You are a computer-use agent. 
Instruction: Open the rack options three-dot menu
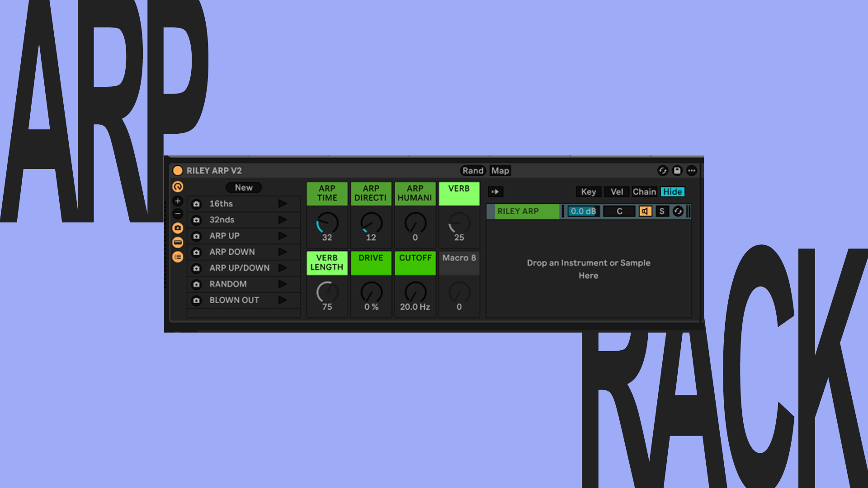pyautogui.click(x=691, y=170)
